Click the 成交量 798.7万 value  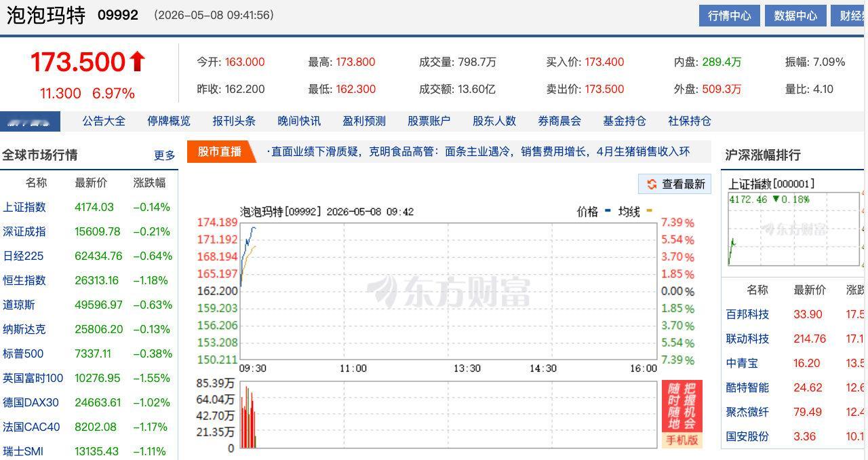pyautogui.click(x=477, y=62)
